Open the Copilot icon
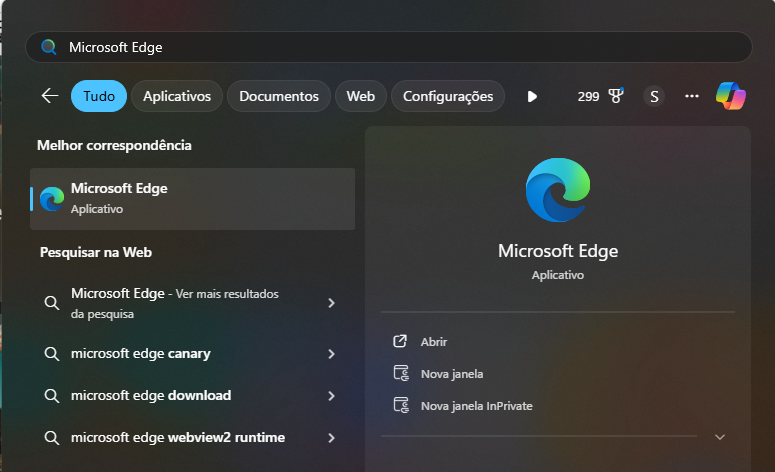Image resolution: width=775 pixels, height=472 pixels. (x=731, y=96)
